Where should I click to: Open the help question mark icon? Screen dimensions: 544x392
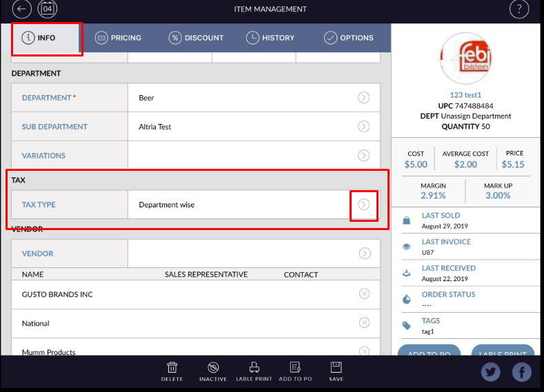[518, 9]
